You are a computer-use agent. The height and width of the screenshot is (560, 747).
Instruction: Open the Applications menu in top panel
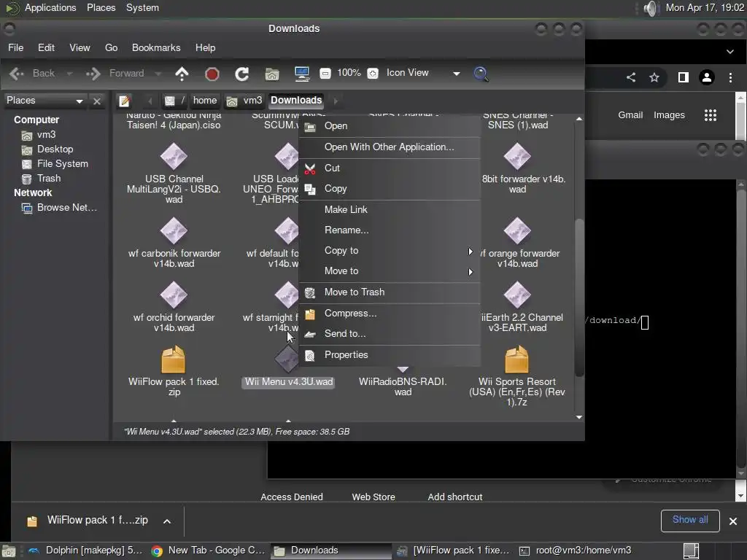tap(50, 7)
